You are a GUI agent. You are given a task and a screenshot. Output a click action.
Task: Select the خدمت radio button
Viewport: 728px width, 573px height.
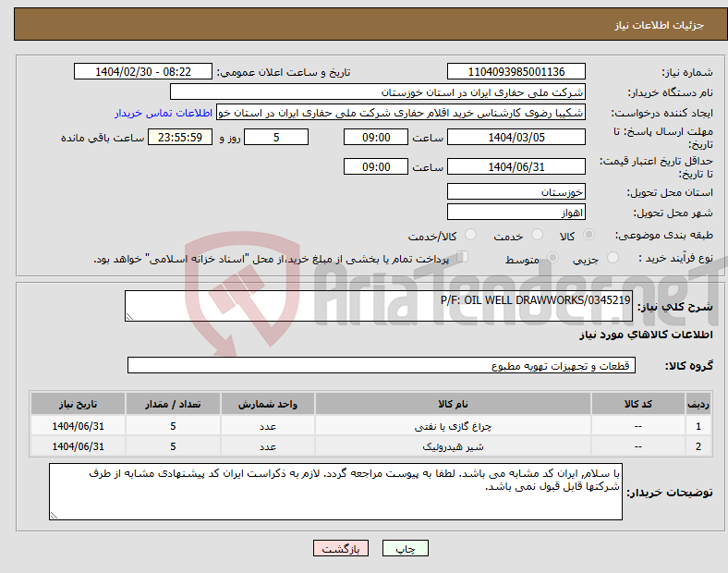537,235
